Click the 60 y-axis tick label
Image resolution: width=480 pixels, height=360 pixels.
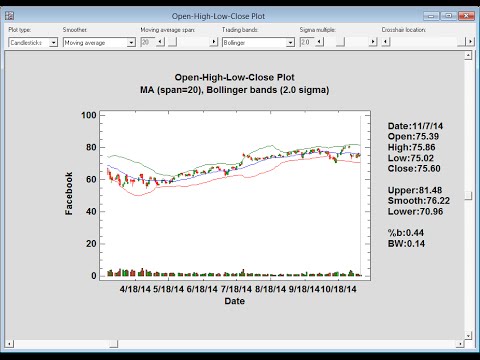[91, 179]
